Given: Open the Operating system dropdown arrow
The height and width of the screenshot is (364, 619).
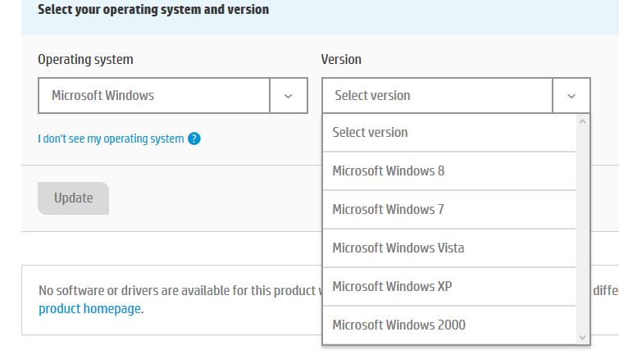Looking at the screenshot, I should [288, 96].
